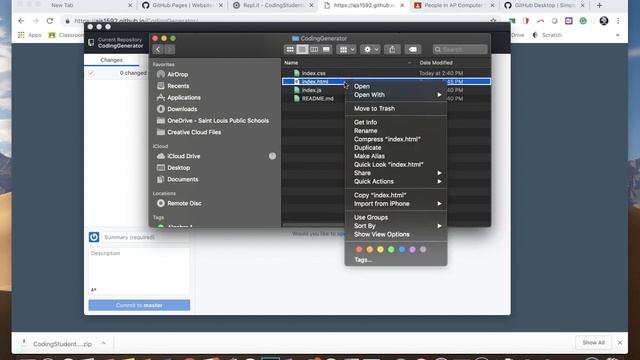This screenshot has height=360, width=640.
Task: Click the Finder share icon
Action: 392,49
